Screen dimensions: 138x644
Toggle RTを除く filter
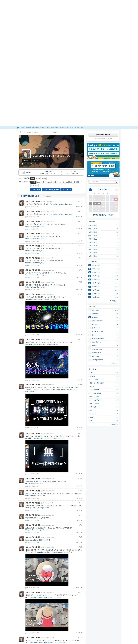coord(69,182)
